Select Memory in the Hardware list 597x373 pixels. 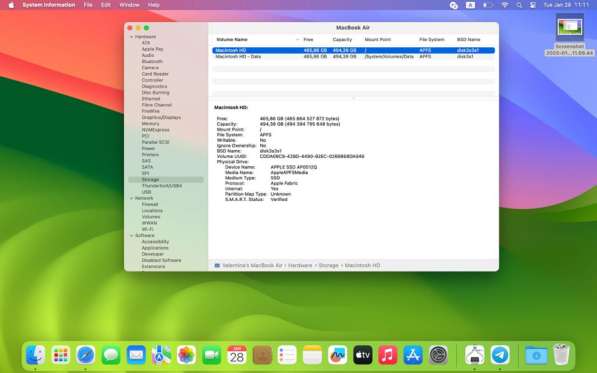(x=150, y=124)
